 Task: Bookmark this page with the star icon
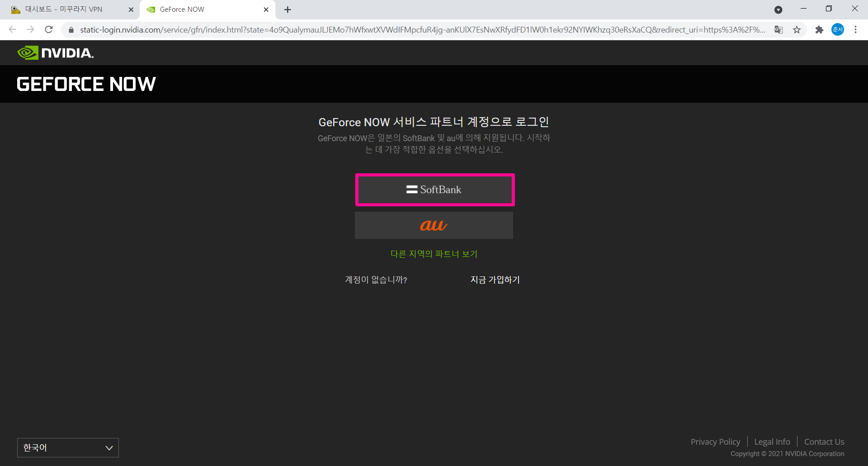[797, 30]
